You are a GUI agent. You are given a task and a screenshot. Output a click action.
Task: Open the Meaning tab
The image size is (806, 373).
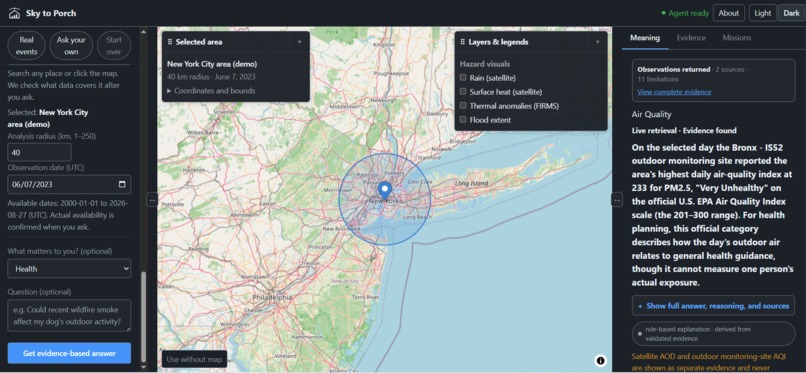coord(645,38)
